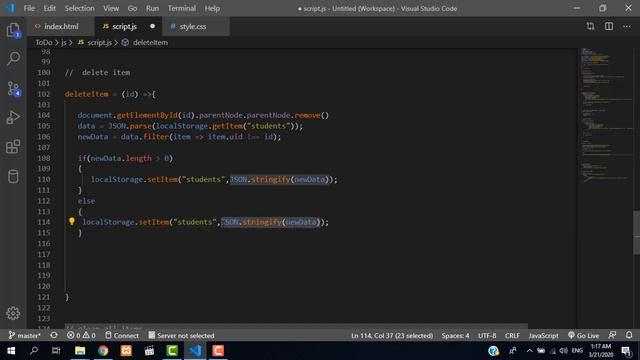Viewport: 640px width, 360px height.
Task: Open the XAMPP icon on taskbar
Action: coord(126,351)
